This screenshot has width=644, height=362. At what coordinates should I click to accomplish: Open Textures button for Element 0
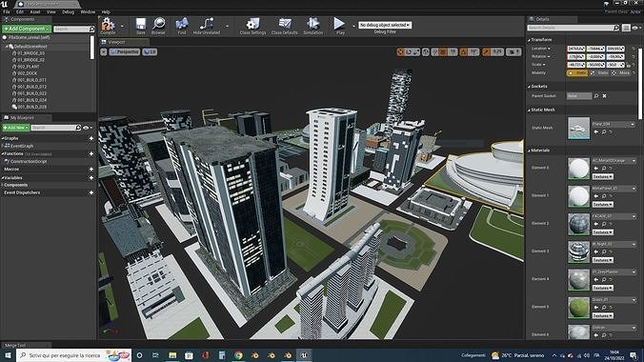pyautogui.click(x=602, y=176)
